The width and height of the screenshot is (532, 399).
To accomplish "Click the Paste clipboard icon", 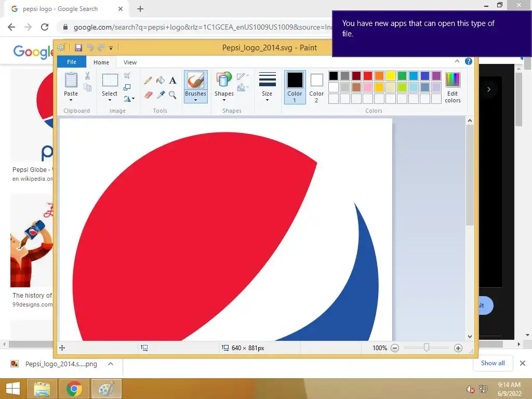I will [71, 81].
